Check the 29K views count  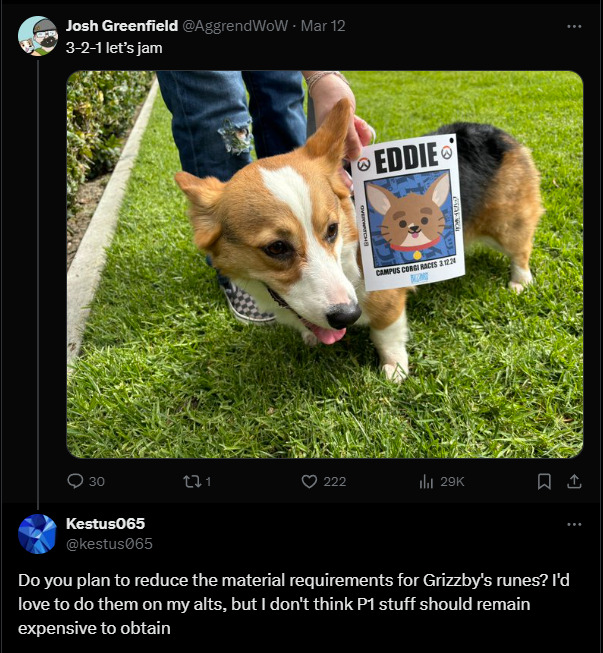pos(452,482)
